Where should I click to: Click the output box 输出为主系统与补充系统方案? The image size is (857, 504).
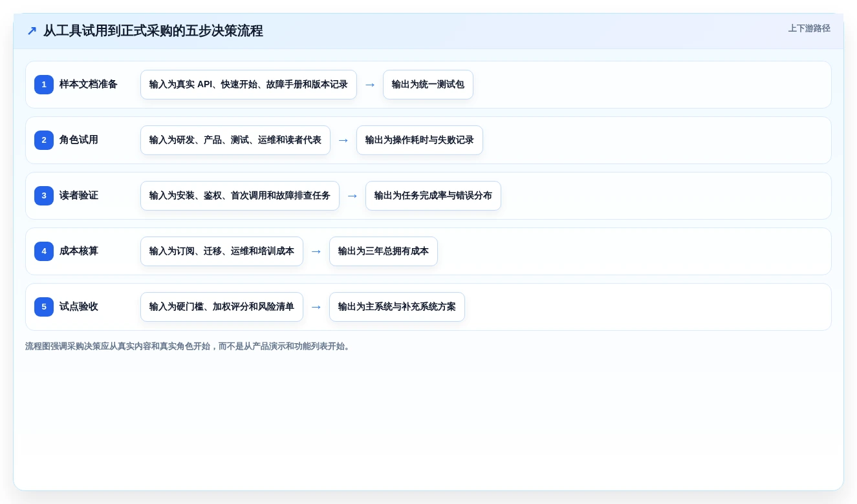pos(397,307)
